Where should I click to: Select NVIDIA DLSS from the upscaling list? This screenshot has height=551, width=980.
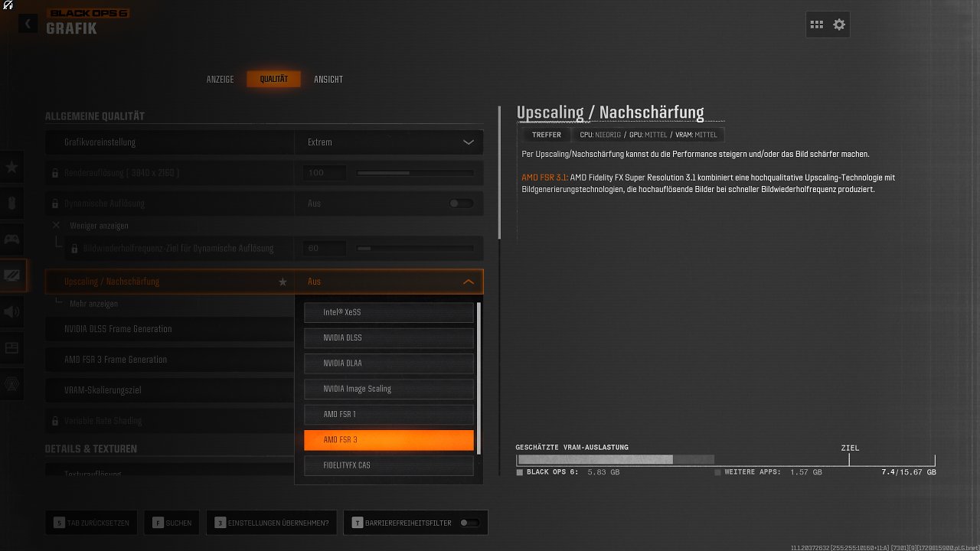(389, 337)
